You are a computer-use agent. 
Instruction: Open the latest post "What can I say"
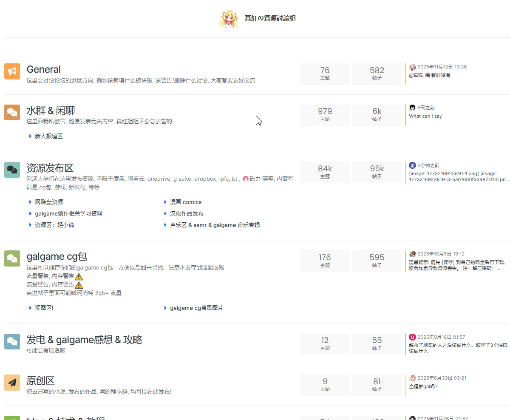click(425, 116)
